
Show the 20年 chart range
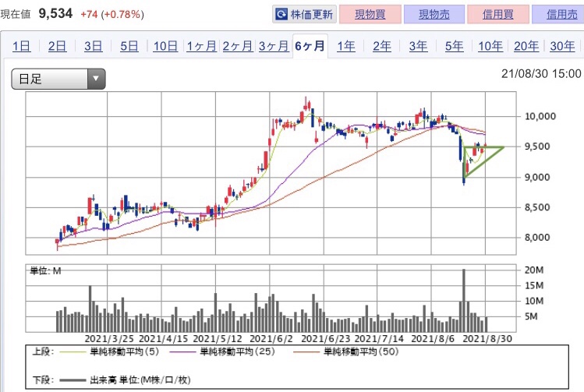tap(526, 46)
